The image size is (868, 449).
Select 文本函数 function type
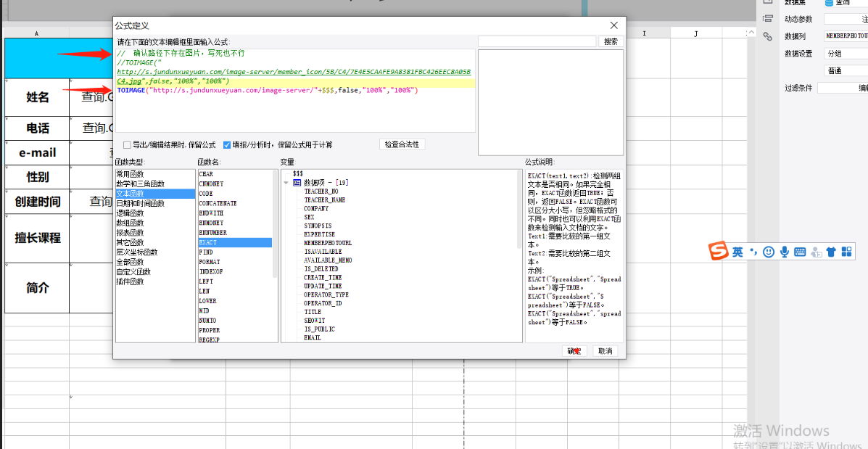pos(155,194)
